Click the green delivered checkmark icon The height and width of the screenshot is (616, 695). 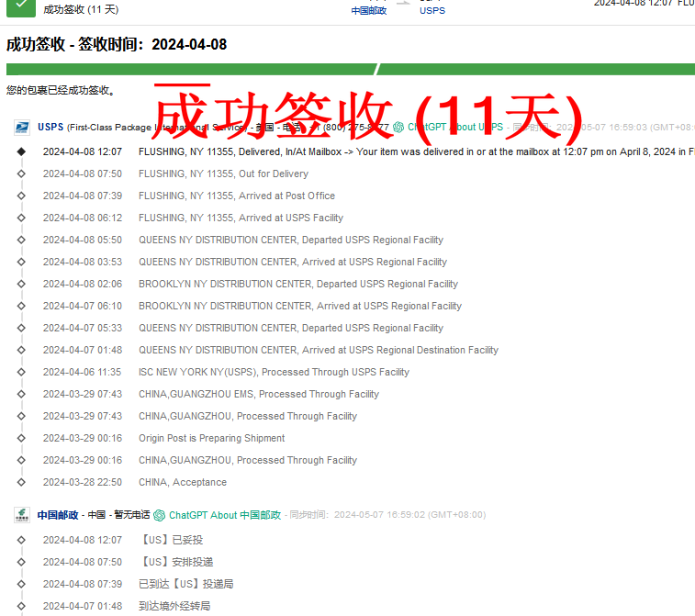coord(21,7)
